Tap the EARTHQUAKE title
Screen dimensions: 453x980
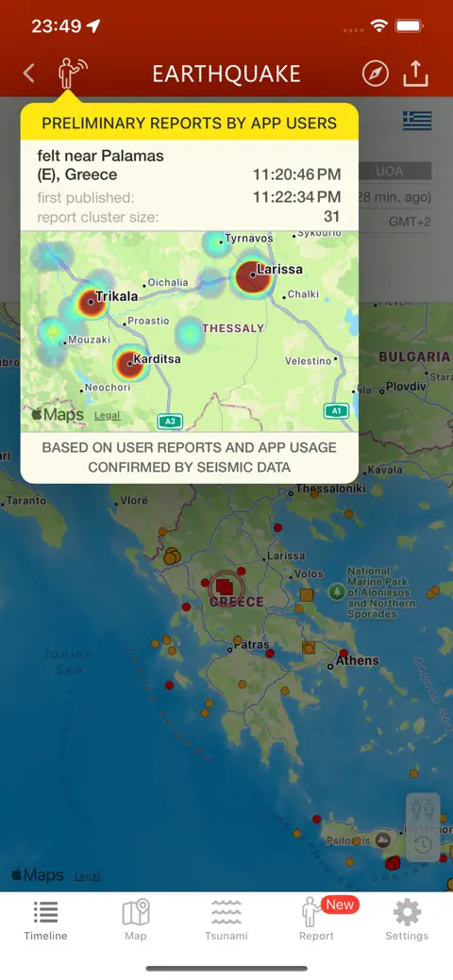(226, 74)
